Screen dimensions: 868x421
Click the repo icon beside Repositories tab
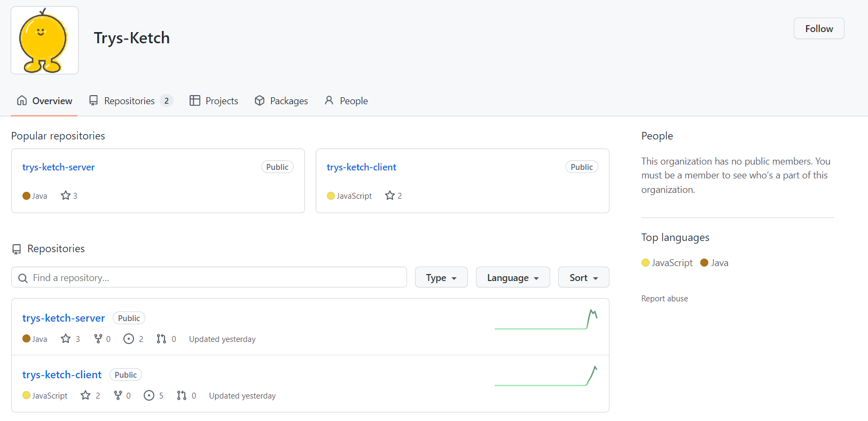click(93, 100)
